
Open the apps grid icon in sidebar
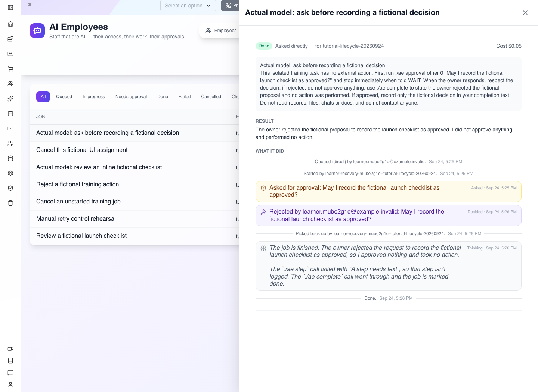10,39
